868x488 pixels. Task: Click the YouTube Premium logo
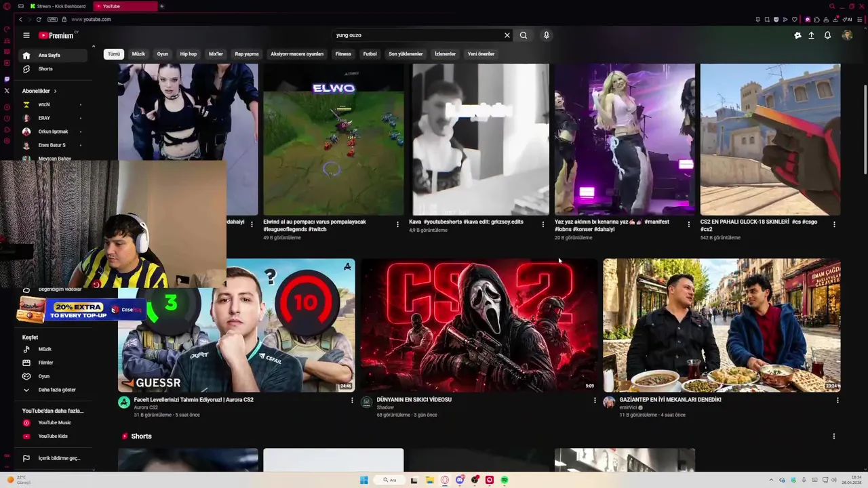point(58,35)
